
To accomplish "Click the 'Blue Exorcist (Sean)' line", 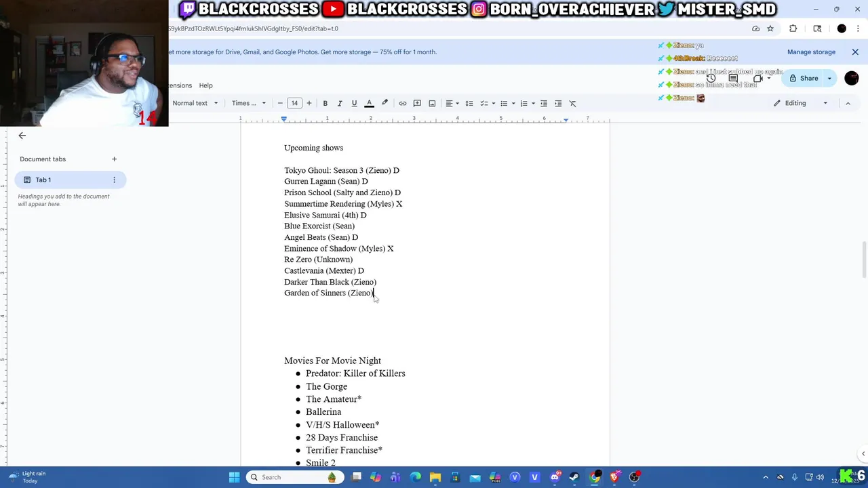I will (319, 226).
